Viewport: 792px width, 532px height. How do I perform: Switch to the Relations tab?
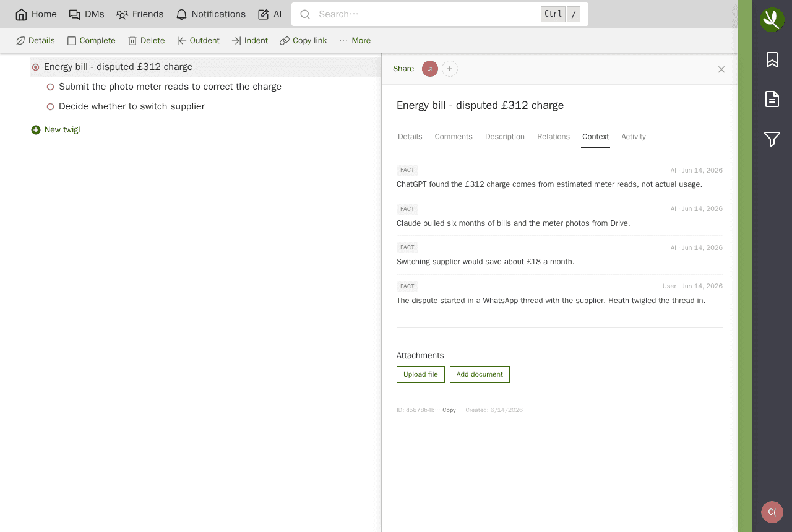[553, 137]
